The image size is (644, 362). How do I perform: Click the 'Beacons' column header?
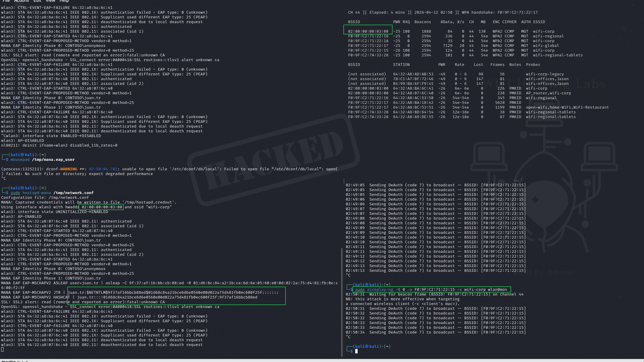[423, 22]
